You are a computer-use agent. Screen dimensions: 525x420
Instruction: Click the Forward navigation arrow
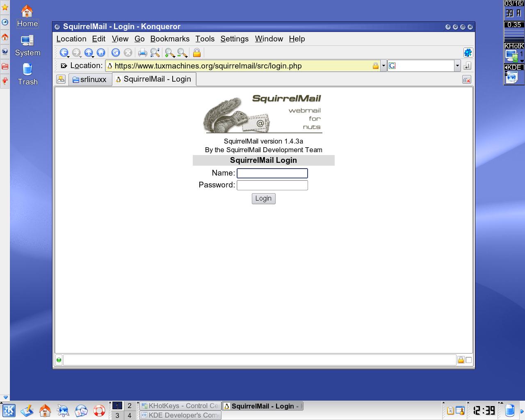(76, 52)
